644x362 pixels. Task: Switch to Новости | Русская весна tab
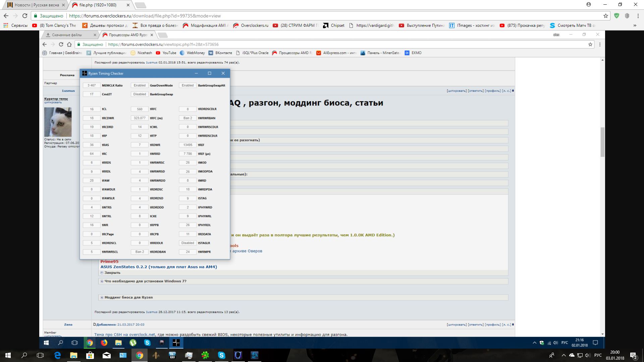(x=36, y=5)
